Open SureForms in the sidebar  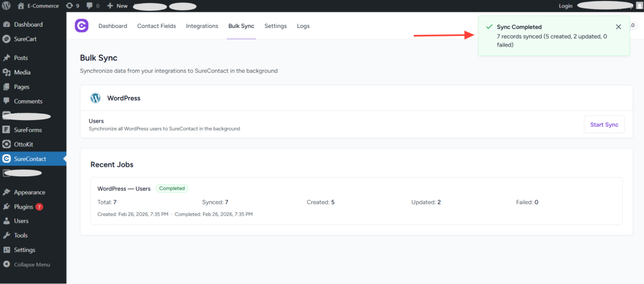click(28, 130)
